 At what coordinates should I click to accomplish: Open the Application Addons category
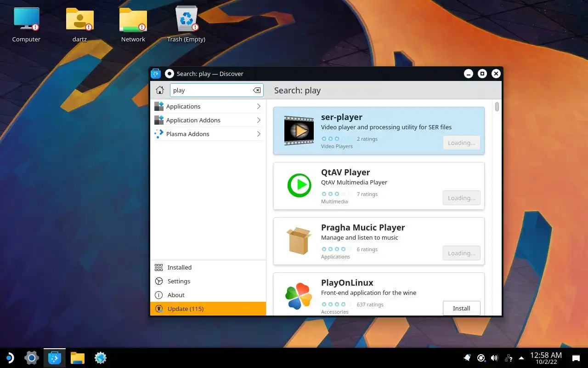point(208,120)
